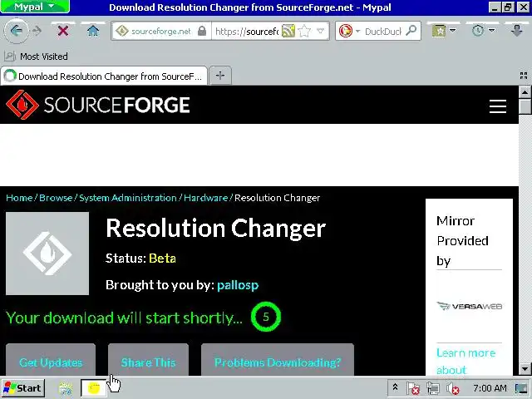Click the muted speaker volume tray icon
The image size is (532, 399).
click(452, 388)
